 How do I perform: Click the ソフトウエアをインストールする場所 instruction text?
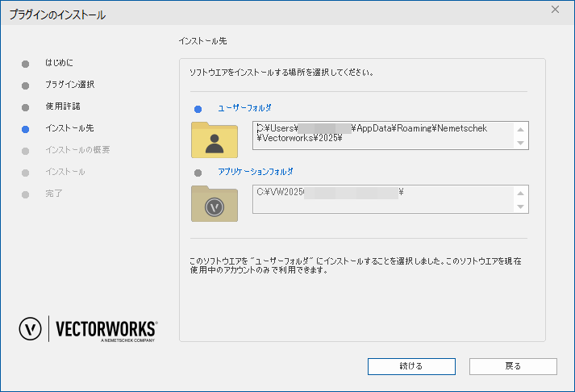click(281, 73)
